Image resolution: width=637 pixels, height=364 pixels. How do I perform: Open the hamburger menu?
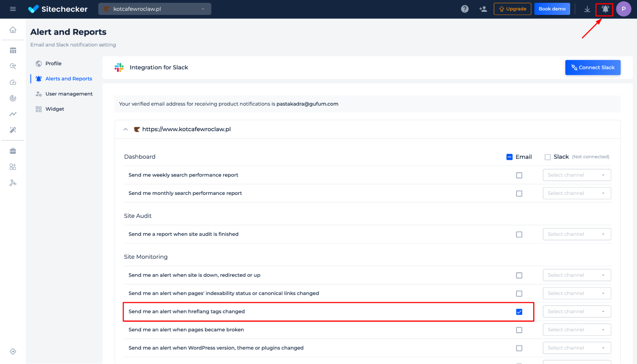coord(13,9)
